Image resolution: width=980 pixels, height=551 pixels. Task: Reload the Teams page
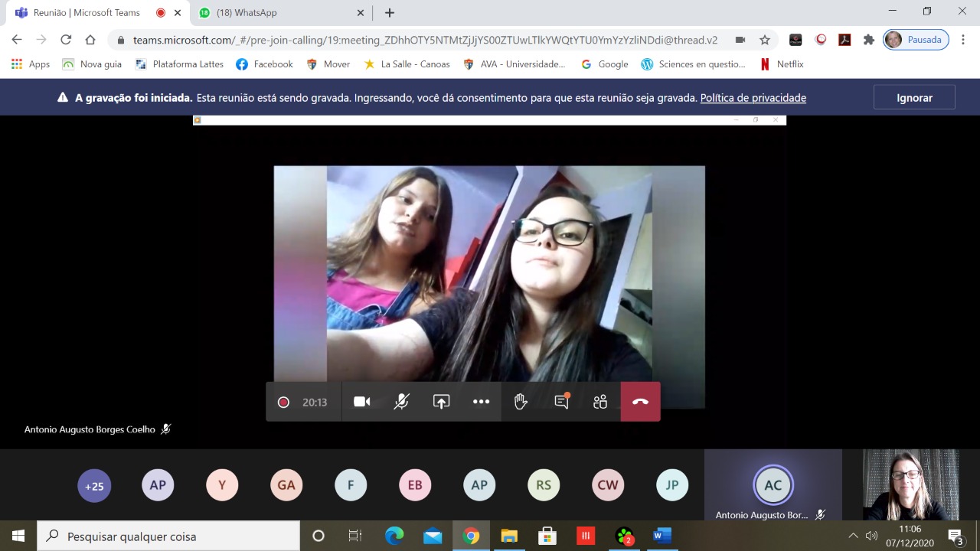(66, 40)
